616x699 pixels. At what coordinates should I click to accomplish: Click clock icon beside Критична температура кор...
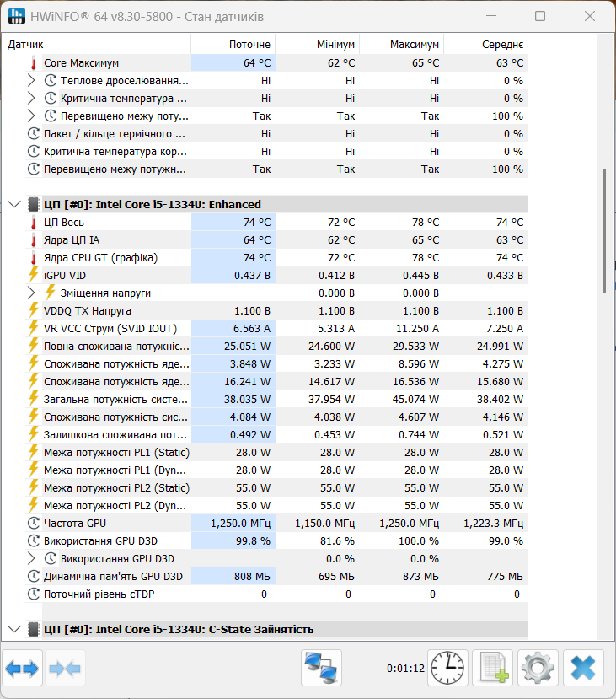click(34, 151)
